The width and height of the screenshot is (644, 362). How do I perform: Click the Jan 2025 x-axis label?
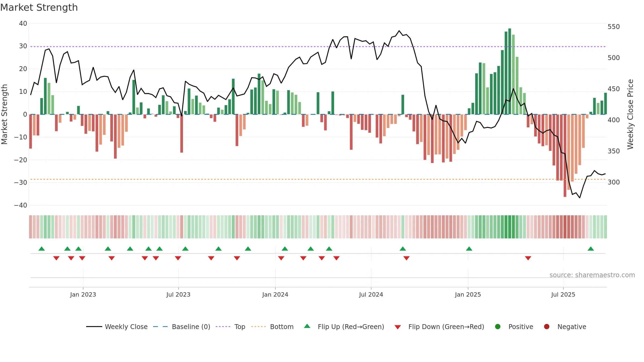click(468, 294)
